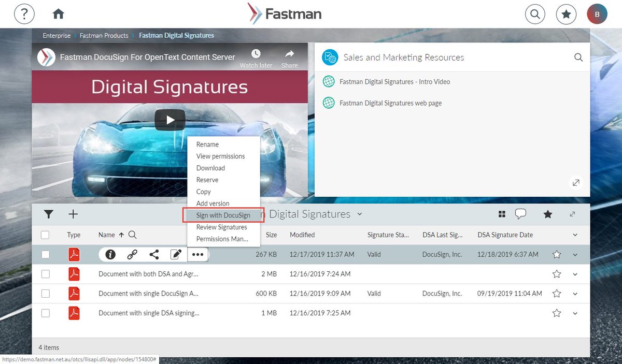Screen dimensions: 622x364
Task: Open properties info icon in selected row
Action: point(110,254)
